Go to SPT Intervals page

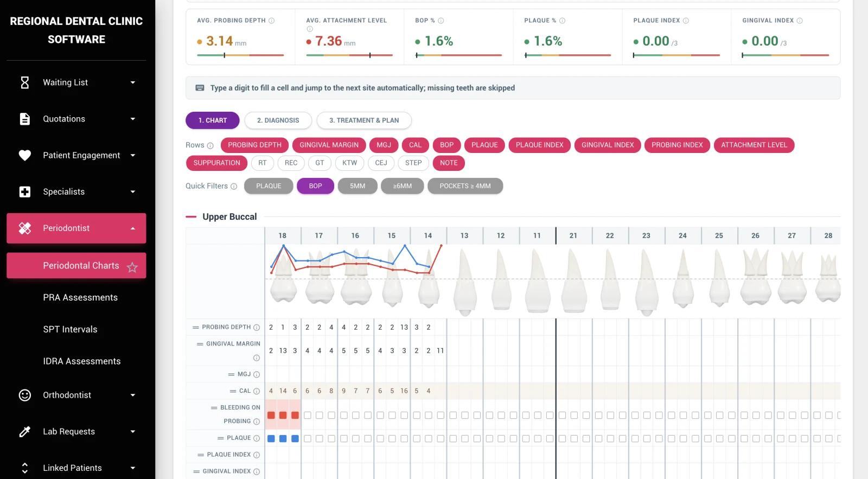point(71,329)
